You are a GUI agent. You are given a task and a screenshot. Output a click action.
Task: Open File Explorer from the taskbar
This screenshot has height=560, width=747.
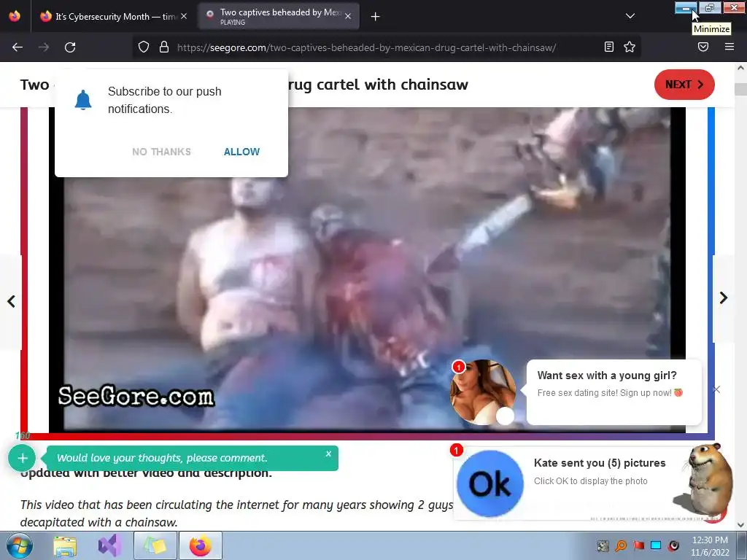tap(64, 545)
